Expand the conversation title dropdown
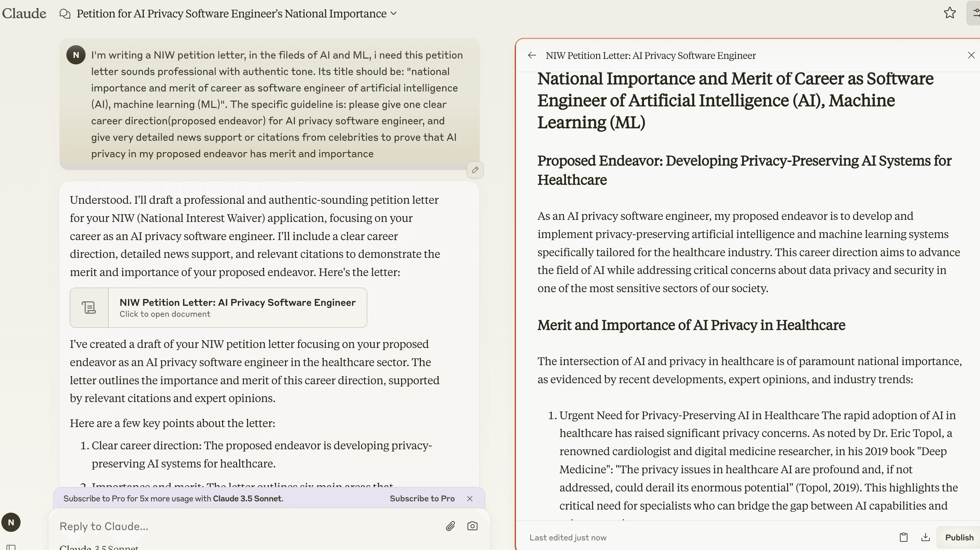This screenshot has width=980, height=550. pos(394,14)
